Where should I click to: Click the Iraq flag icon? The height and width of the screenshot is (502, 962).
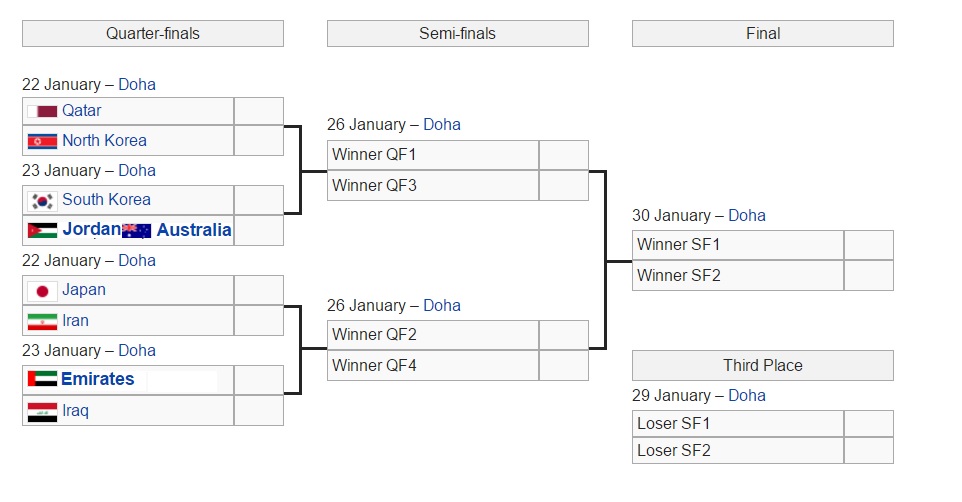(x=42, y=411)
